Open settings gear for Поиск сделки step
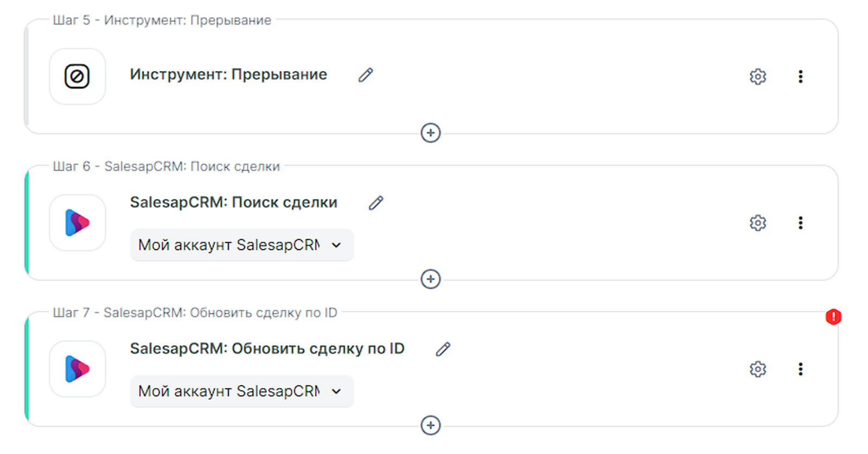 tap(757, 223)
